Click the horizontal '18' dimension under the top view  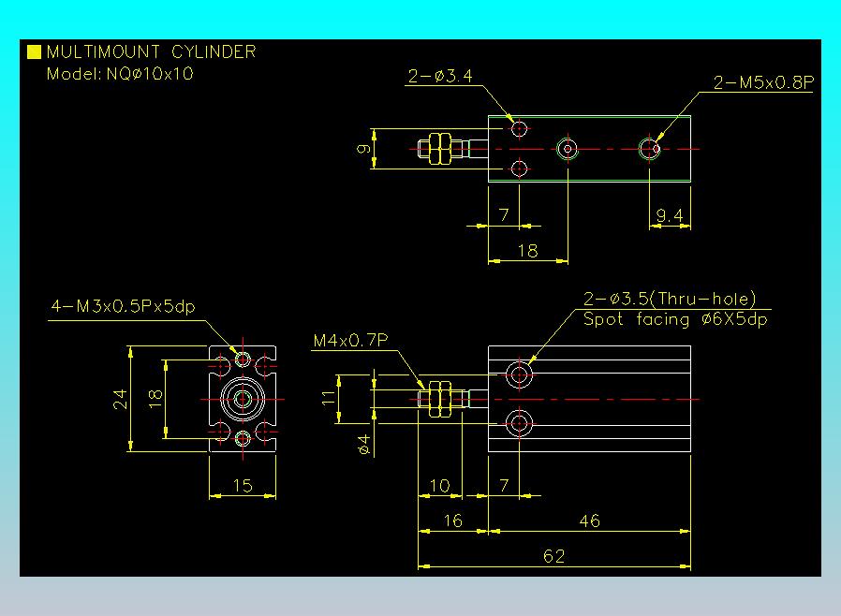(528, 250)
